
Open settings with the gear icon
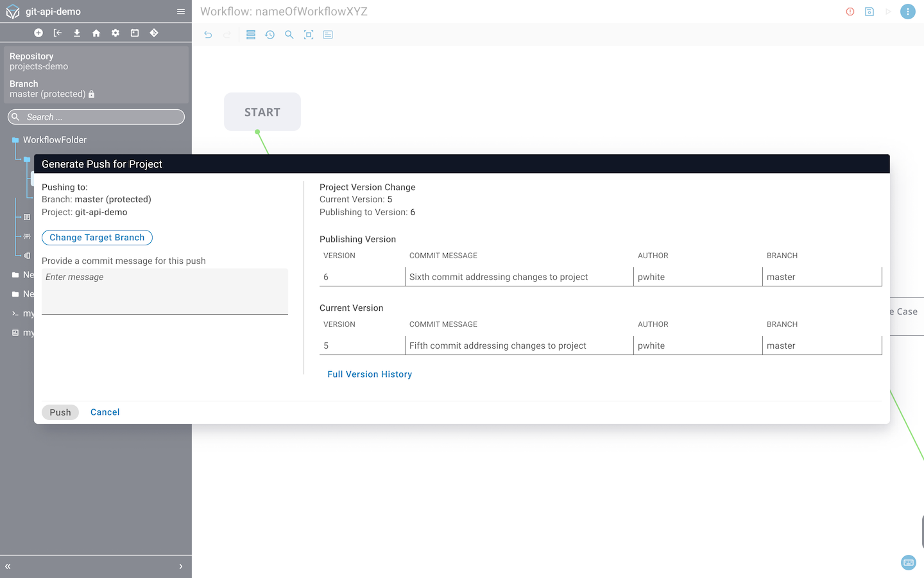116,33
